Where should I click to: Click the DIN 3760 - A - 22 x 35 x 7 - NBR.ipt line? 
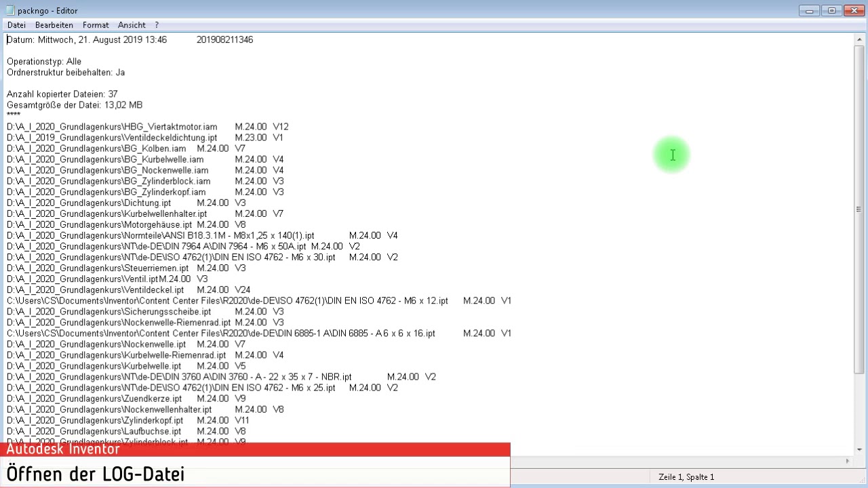(x=221, y=376)
